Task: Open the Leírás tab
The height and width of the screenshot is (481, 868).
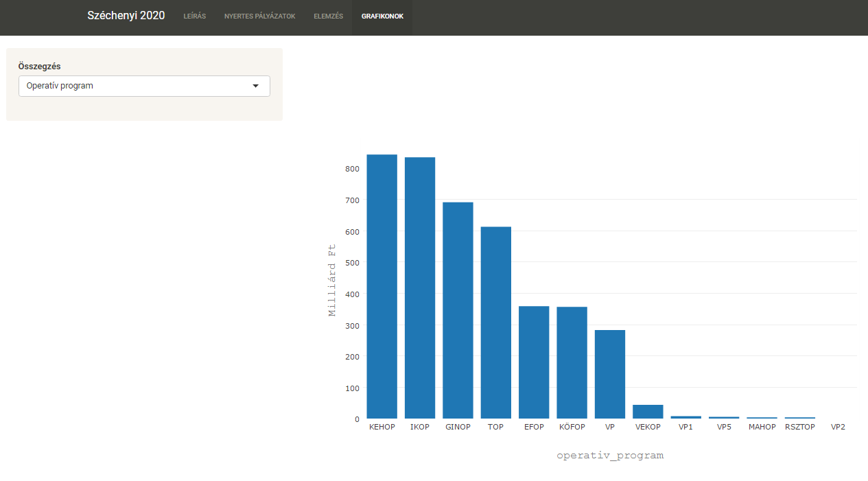Action: pyautogui.click(x=194, y=16)
